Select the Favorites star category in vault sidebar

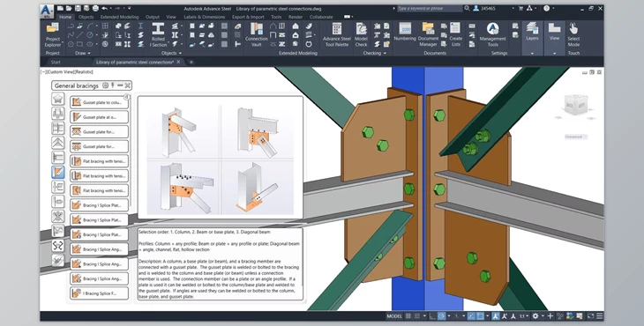pyautogui.click(x=58, y=99)
